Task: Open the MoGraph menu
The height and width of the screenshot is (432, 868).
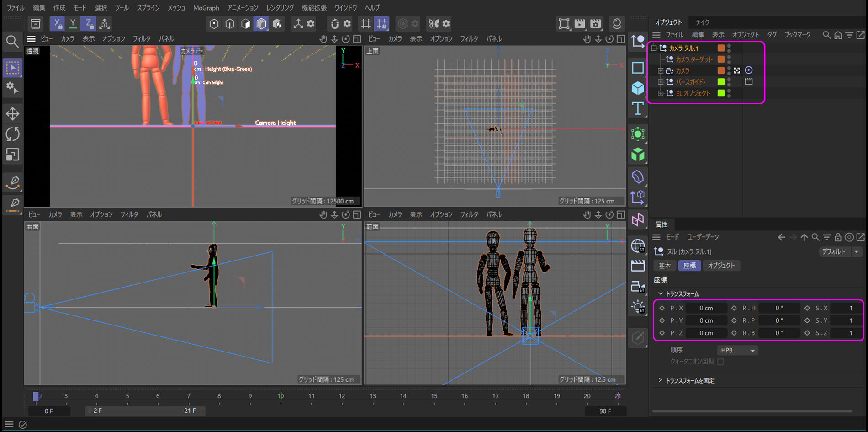Action: point(206,8)
